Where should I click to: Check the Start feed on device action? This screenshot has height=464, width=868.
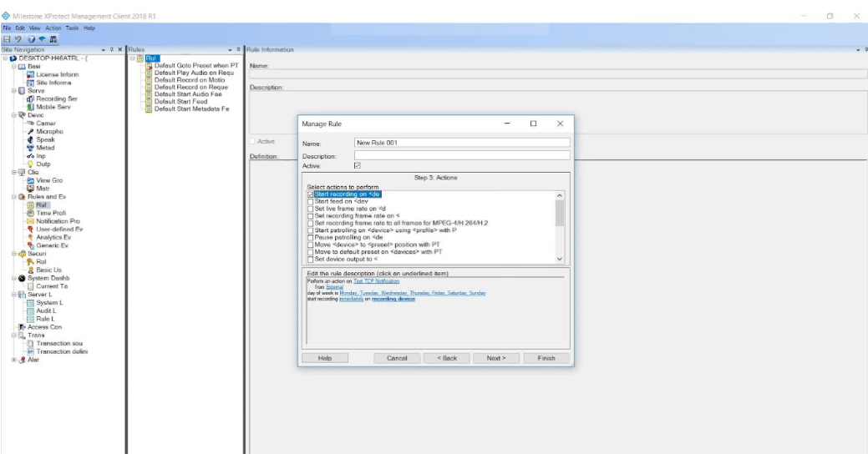(x=310, y=202)
